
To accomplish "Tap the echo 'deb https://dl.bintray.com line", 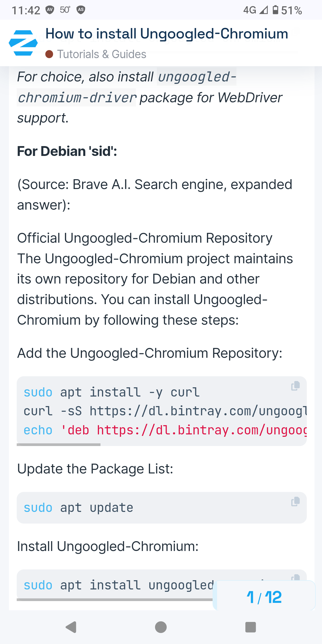I will (x=165, y=430).
